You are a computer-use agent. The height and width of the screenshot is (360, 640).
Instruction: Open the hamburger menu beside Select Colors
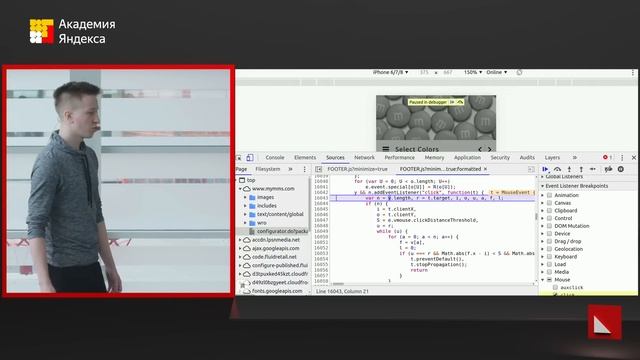pyautogui.click(x=386, y=149)
